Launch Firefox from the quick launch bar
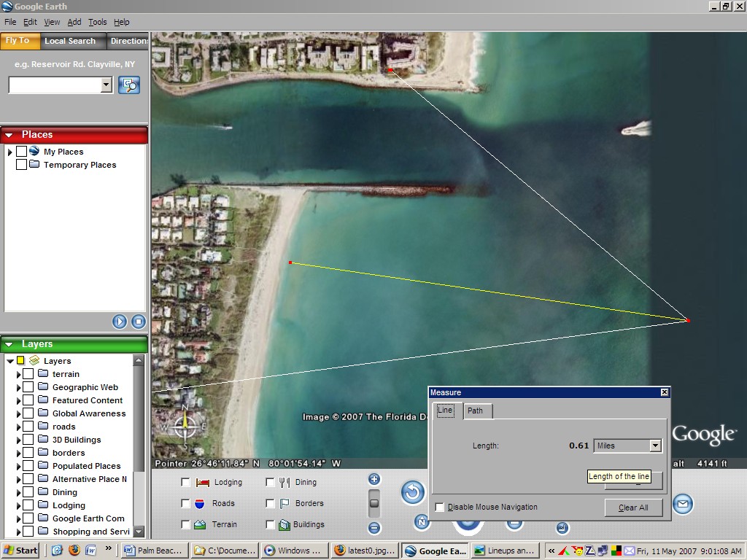This screenshot has height=560, width=747. click(74, 551)
